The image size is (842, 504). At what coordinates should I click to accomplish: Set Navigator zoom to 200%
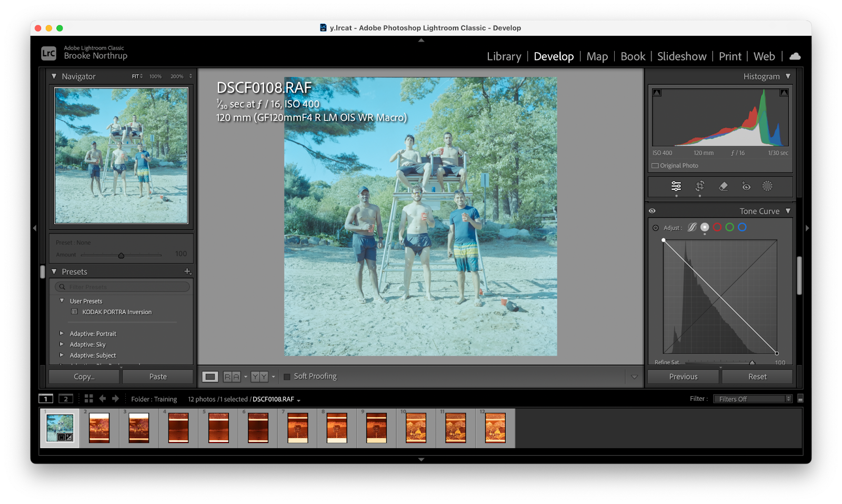click(x=177, y=76)
